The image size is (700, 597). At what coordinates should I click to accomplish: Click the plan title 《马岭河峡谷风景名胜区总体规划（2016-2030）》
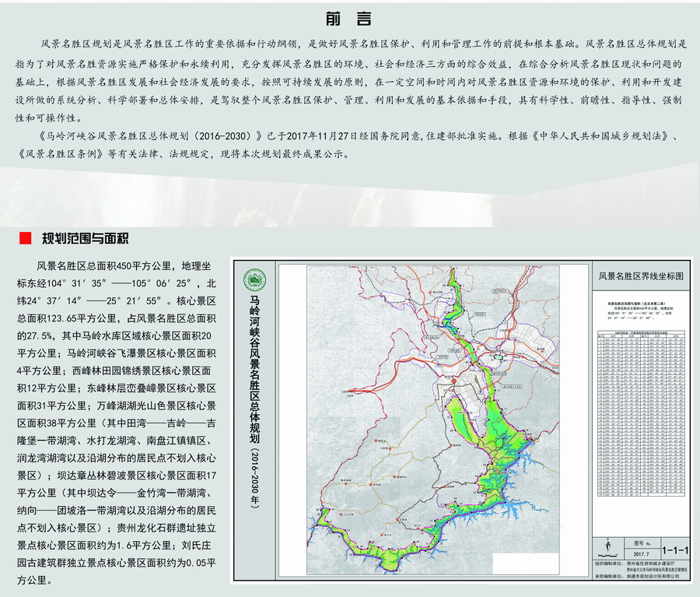pos(150,136)
